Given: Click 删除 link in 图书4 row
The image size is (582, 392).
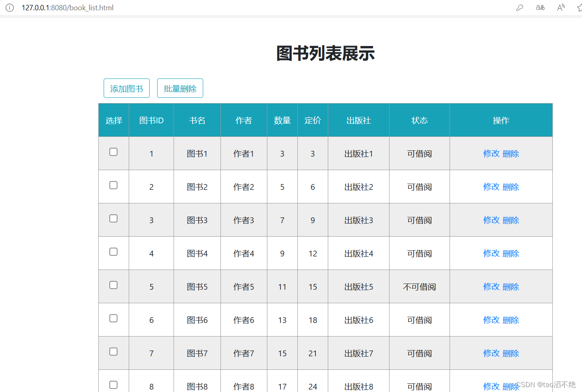Looking at the screenshot, I should (x=511, y=254).
